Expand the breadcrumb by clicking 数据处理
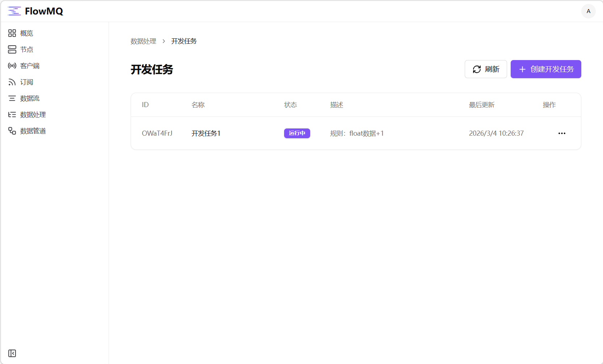Screen dimensions: 603x364 click(x=143, y=41)
